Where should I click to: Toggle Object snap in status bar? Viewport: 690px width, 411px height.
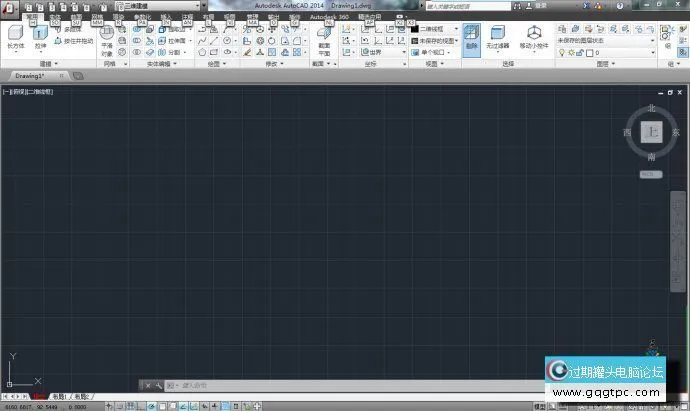pyautogui.click(x=162, y=406)
